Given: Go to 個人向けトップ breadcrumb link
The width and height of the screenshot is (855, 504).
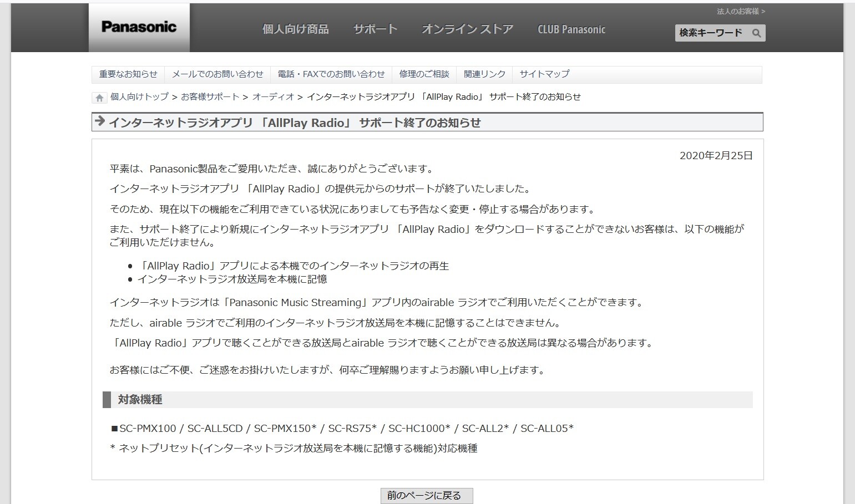Looking at the screenshot, I should 139,97.
